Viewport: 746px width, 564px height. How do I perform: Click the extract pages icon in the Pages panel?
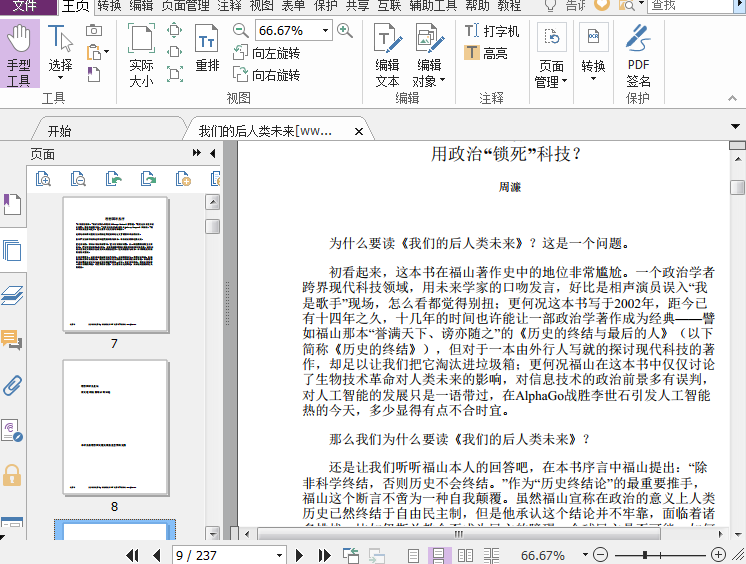point(113,179)
